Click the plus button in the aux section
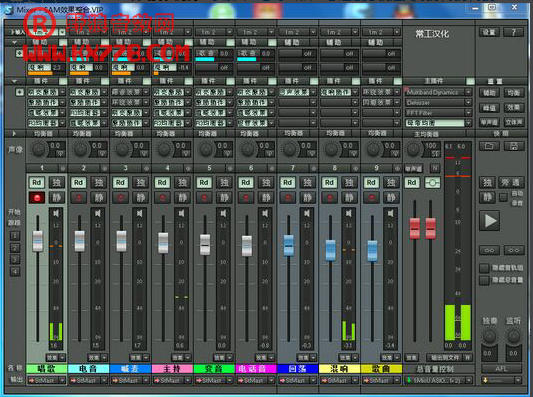This screenshot has height=397, width=533. (x=19, y=53)
